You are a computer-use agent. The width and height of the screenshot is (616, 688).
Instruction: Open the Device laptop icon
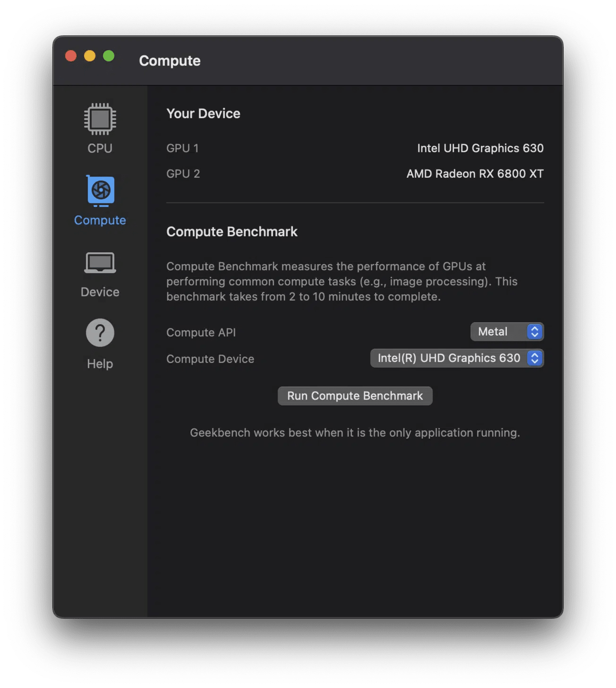point(100,263)
